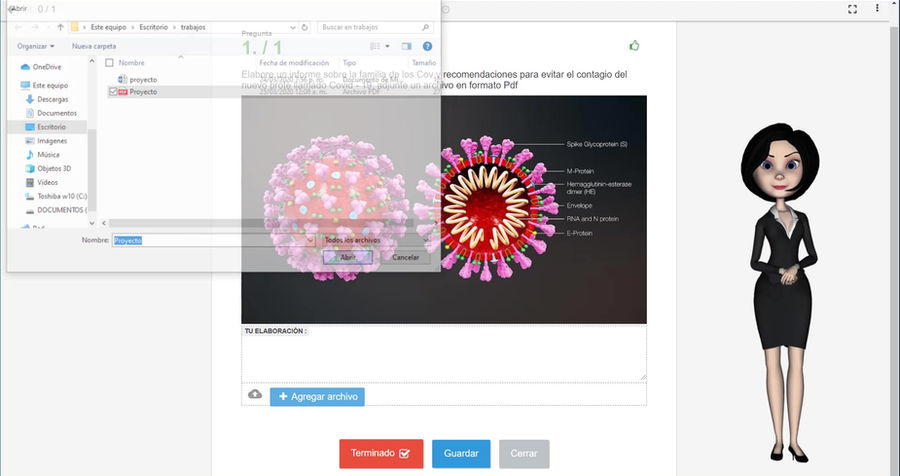Sort files by the Nombre column
The image size is (900, 476).
tap(131, 63)
